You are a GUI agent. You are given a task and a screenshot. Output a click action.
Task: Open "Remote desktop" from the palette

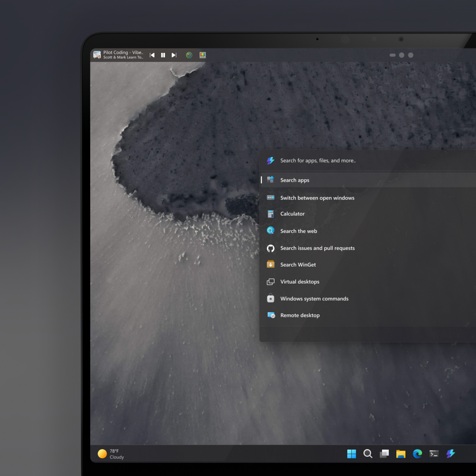coord(300,315)
